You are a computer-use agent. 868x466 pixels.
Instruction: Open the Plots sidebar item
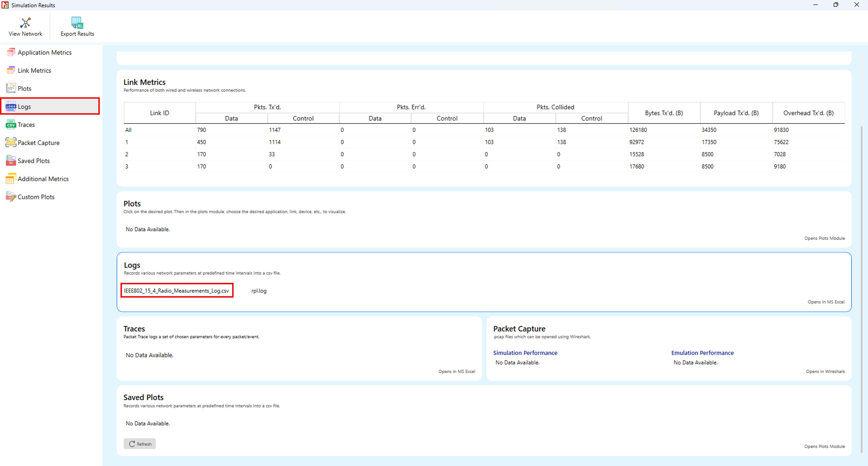(x=24, y=89)
